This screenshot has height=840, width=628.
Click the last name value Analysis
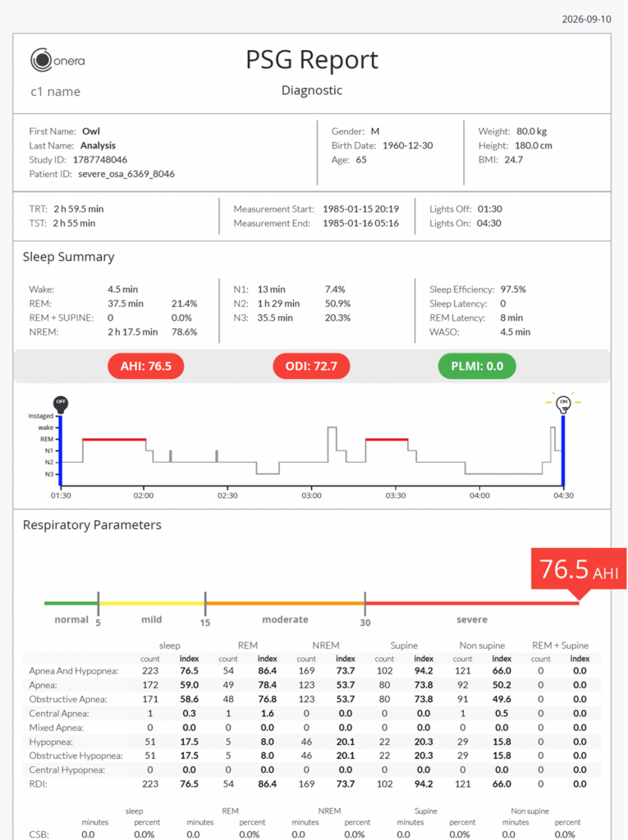98,146
